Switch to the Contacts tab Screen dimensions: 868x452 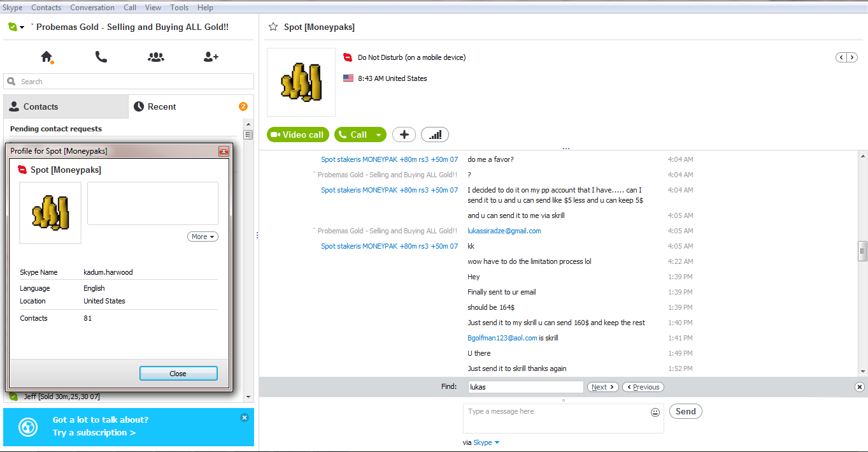66,106
